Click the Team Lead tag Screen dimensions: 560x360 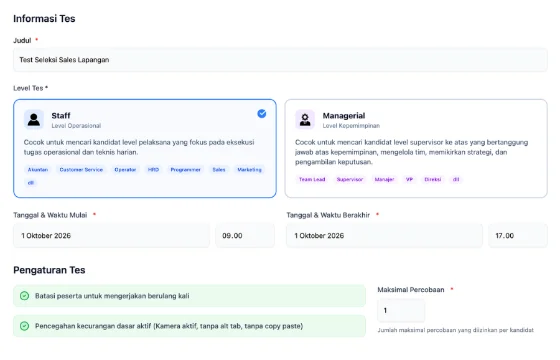point(312,179)
